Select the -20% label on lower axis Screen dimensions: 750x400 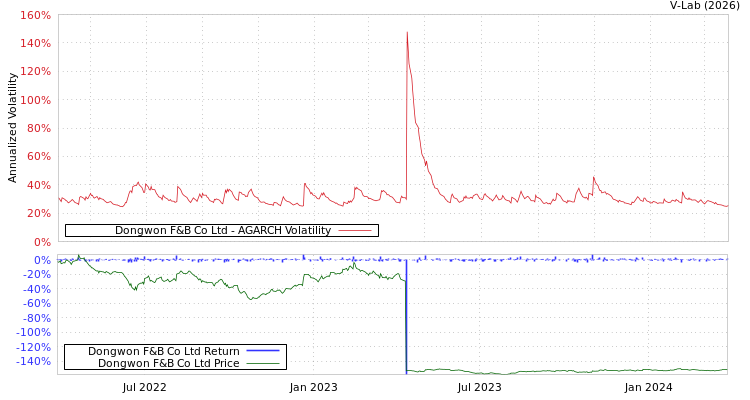click(36, 274)
